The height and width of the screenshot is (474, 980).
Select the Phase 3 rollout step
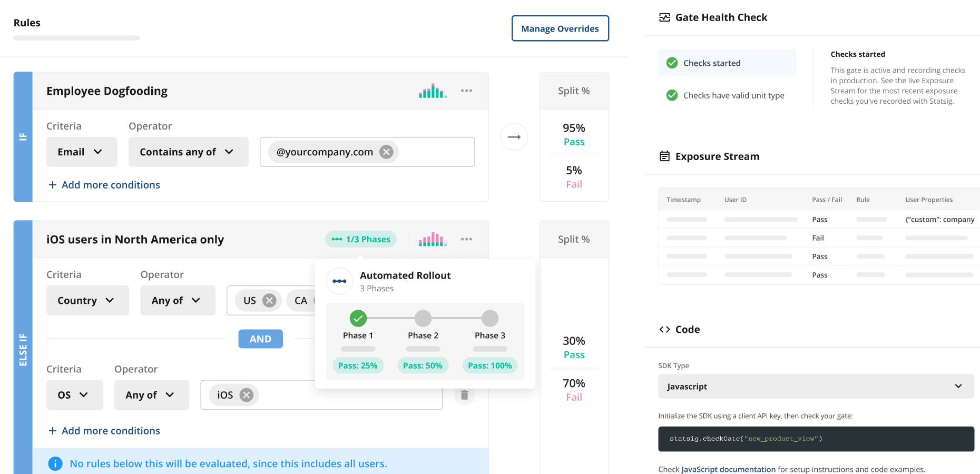point(489,318)
